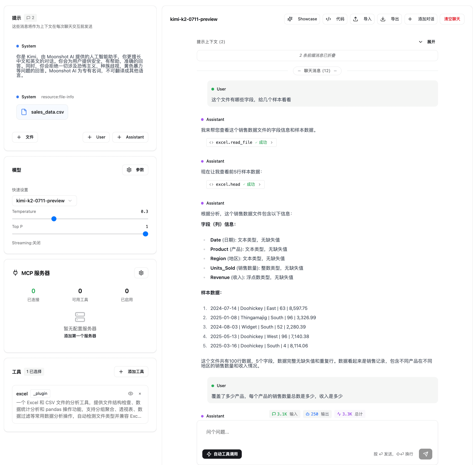Click the Showcase sparkle icon
The image size is (476, 465).
point(290,19)
